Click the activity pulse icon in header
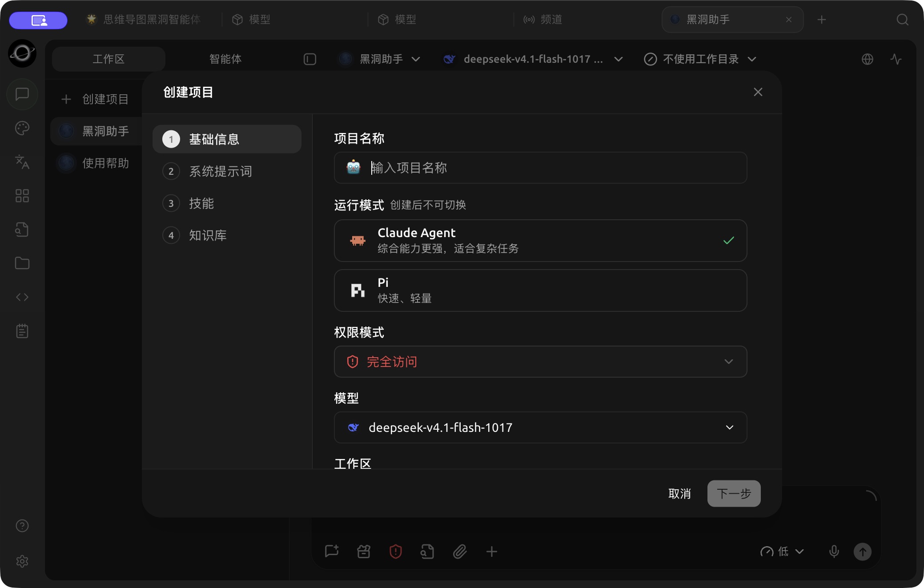924x588 pixels. coord(896,59)
